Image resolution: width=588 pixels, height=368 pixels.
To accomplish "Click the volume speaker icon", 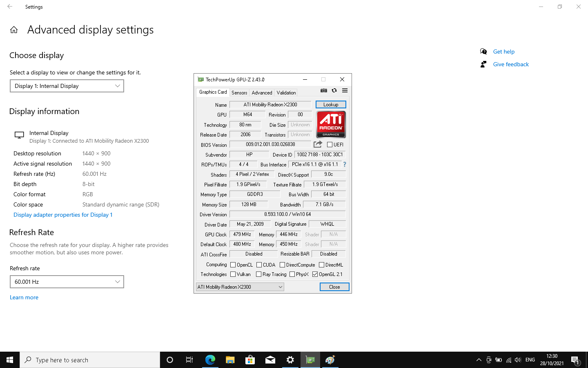I will (518, 360).
